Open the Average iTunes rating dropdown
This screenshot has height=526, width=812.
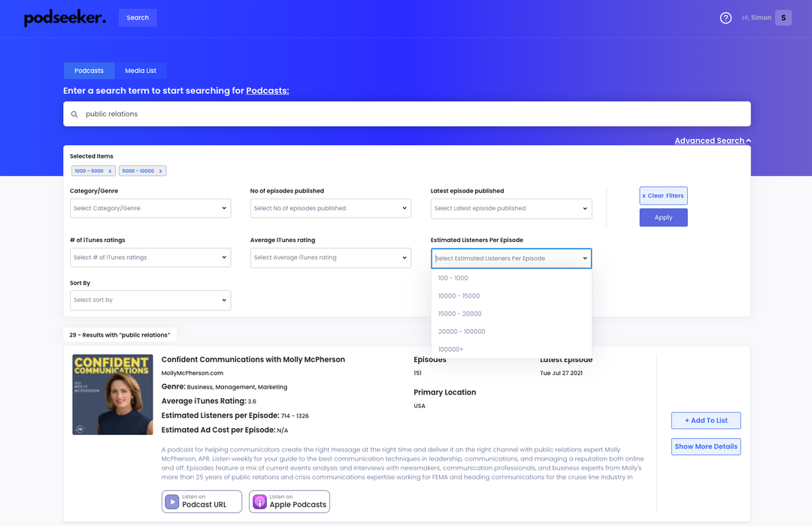330,257
